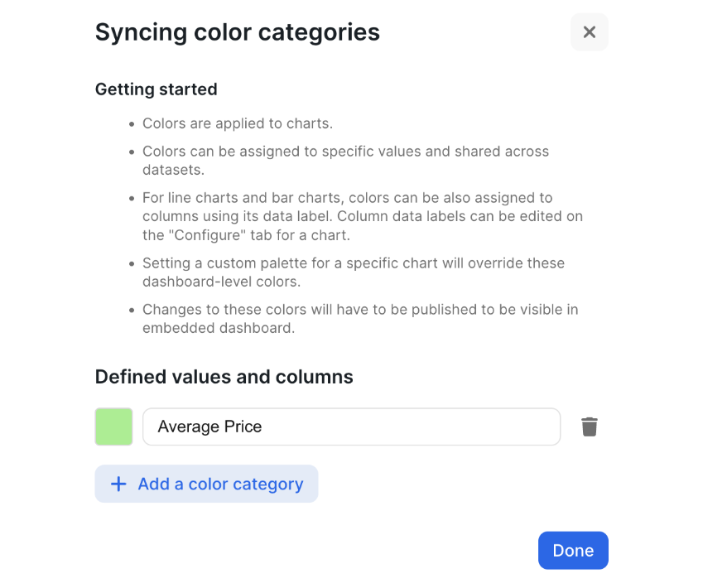727x588 pixels.
Task: Open the green color swatch picker
Action: click(x=113, y=427)
